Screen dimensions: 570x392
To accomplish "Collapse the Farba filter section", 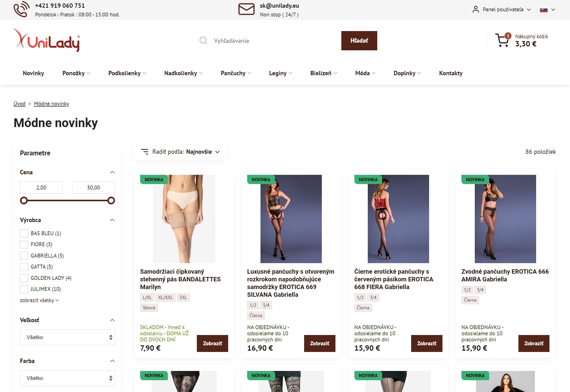I will click(112, 361).
